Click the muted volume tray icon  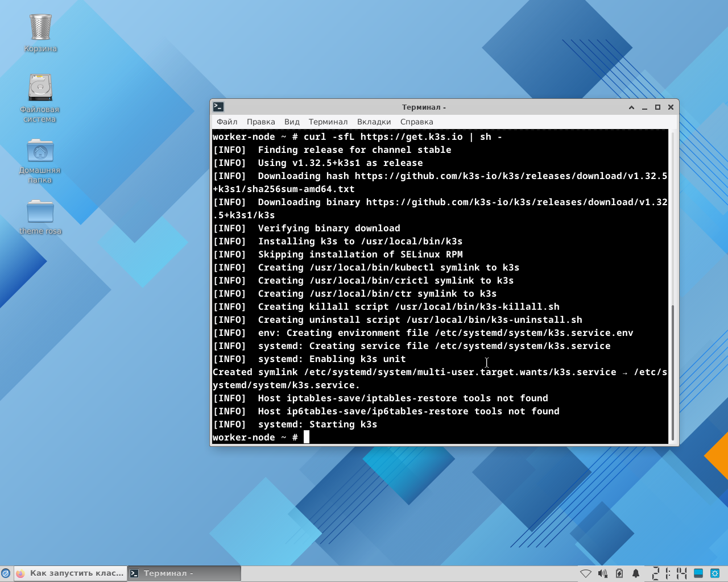[603, 573]
